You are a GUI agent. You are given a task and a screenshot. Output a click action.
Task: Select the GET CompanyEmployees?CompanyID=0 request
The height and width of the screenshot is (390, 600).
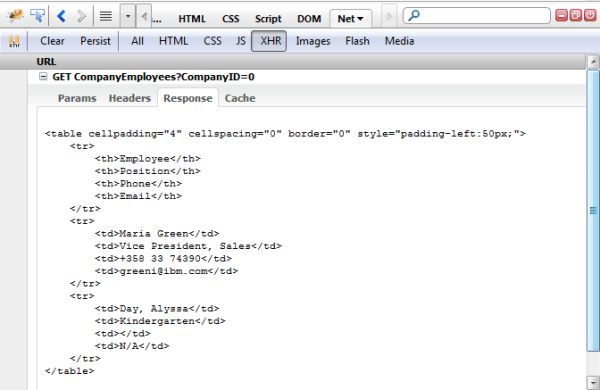[153, 77]
